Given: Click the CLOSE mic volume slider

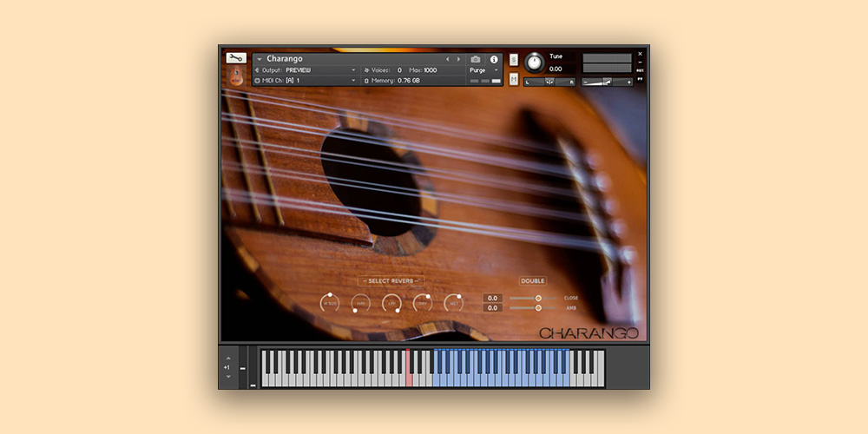Looking at the screenshot, I should pos(538,298).
